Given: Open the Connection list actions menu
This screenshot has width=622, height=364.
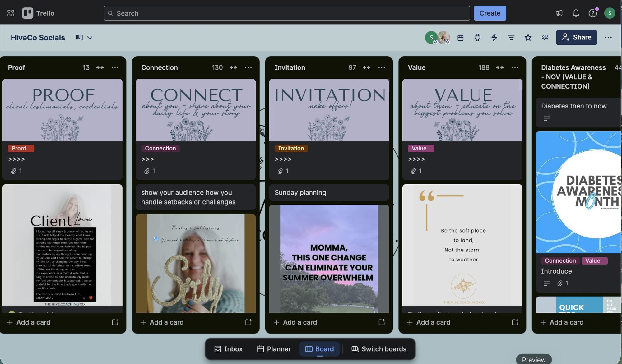Looking at the screenshot, I should click(x=248, y=67).
